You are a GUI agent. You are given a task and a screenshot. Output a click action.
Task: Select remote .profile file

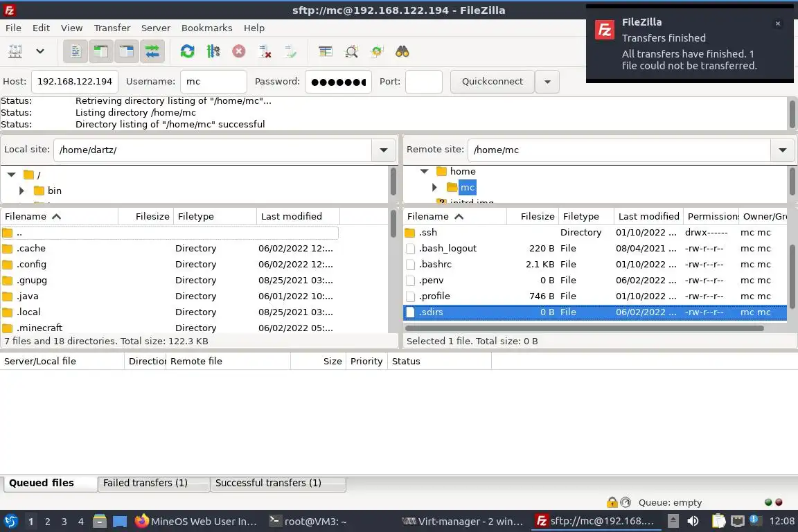[x=595, y=296]
